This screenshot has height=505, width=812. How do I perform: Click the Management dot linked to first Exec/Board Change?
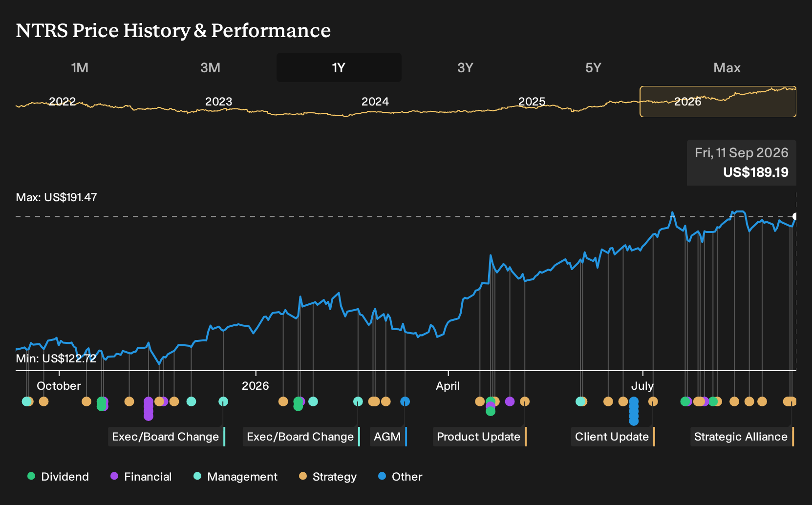tap(223, 401)
